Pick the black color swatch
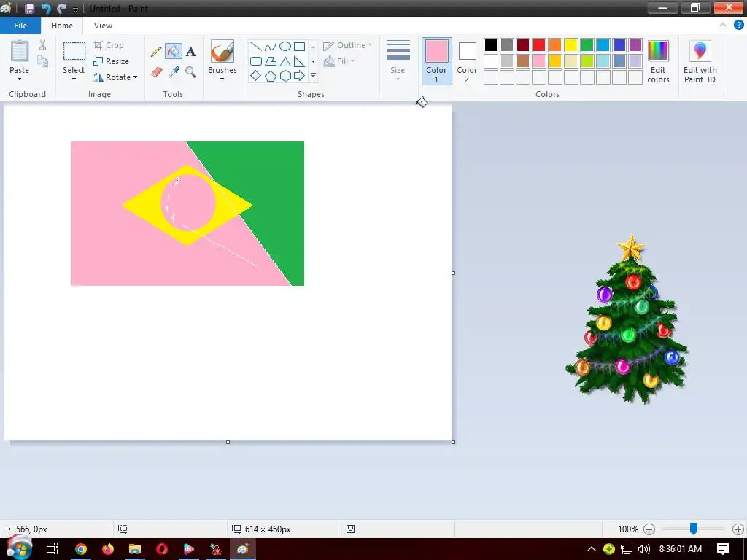 coord(491,45)
